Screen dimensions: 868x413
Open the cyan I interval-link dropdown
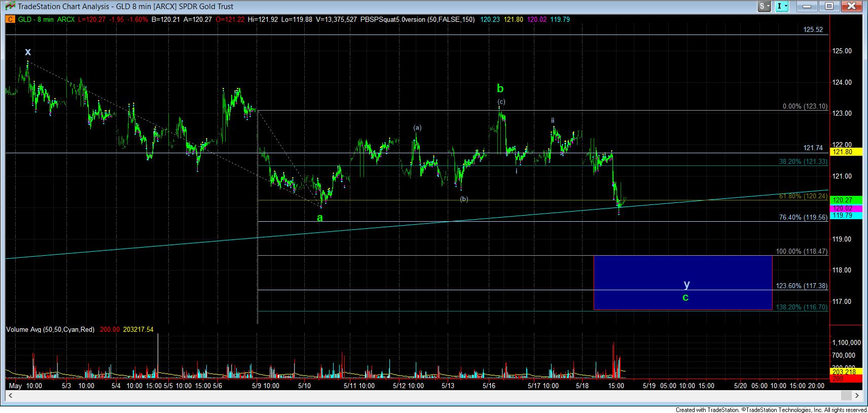[783, 7]
